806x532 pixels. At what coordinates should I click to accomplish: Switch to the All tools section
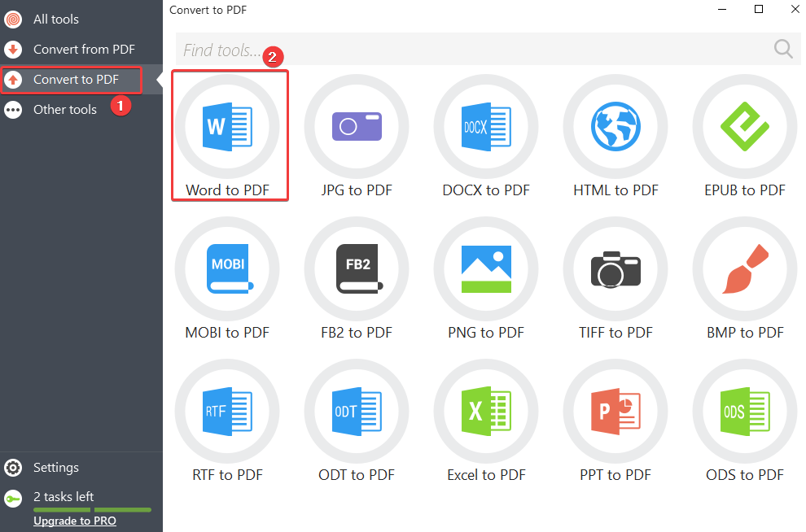pos(81,20)
